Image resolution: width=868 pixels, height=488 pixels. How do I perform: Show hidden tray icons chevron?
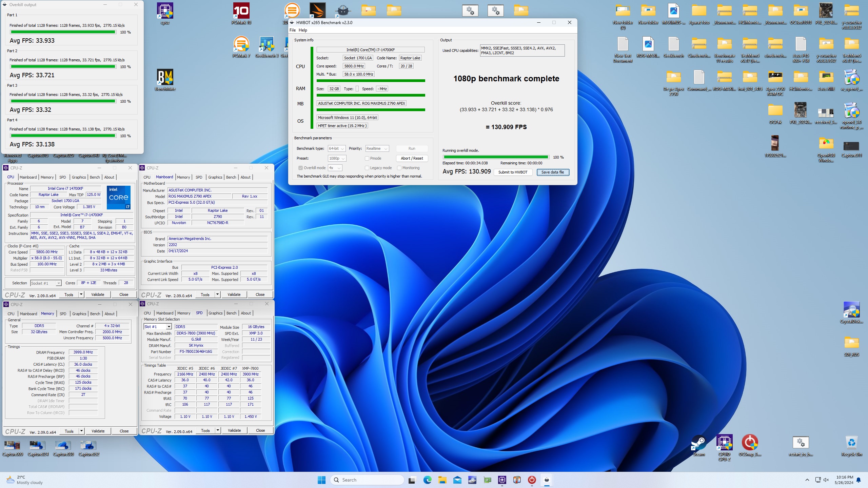807,480
